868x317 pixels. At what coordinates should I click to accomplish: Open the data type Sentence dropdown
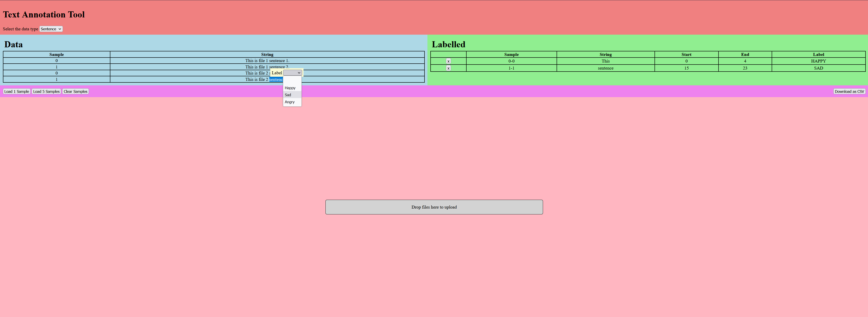click(x=51, y=29)
